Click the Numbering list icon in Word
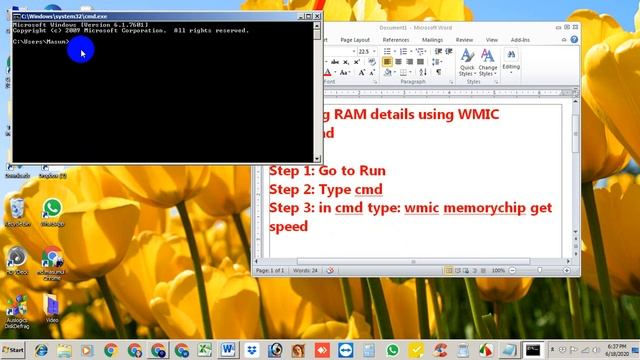The width and height of the screenshot is (640, 360). click(403, 51)
